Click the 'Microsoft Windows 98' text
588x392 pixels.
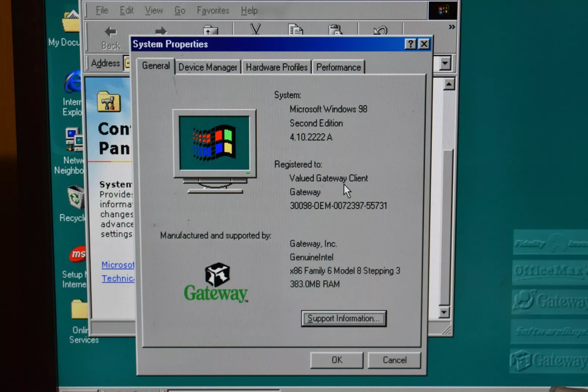click(328, 109)
